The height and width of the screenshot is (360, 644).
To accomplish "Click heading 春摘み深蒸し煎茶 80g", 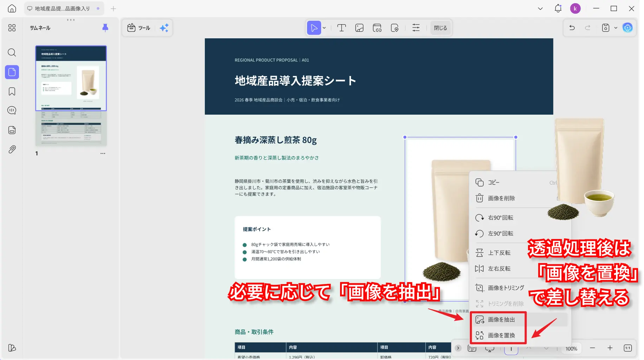I will (276, 140).
